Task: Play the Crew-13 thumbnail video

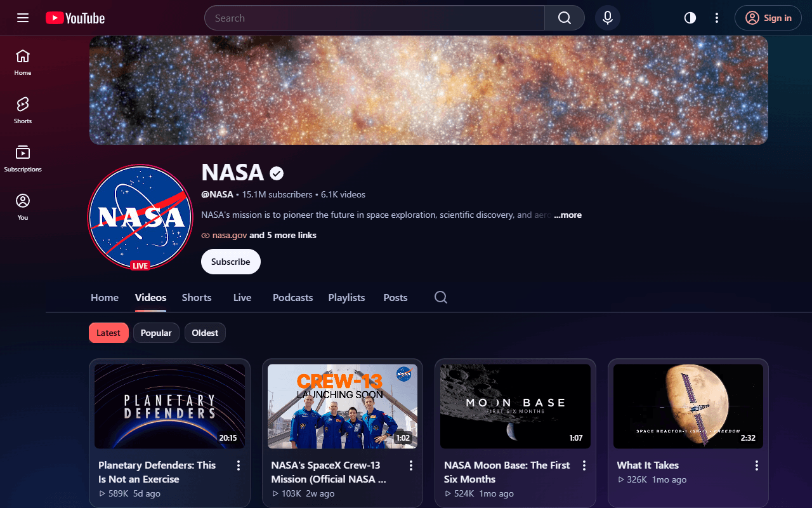Action: (x=343, y=406)
